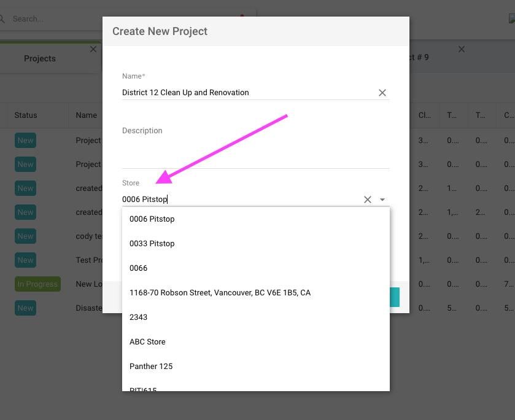This screenshot has width=515, height=420.
Task: Clear the Name field with X icon
Action: pos(382,93)
